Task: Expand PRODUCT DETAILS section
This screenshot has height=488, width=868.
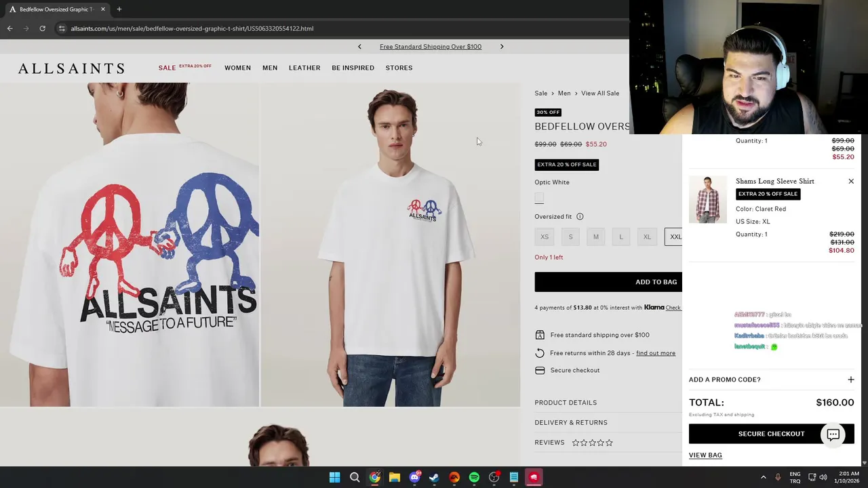Action: click(x=566, y=403)
